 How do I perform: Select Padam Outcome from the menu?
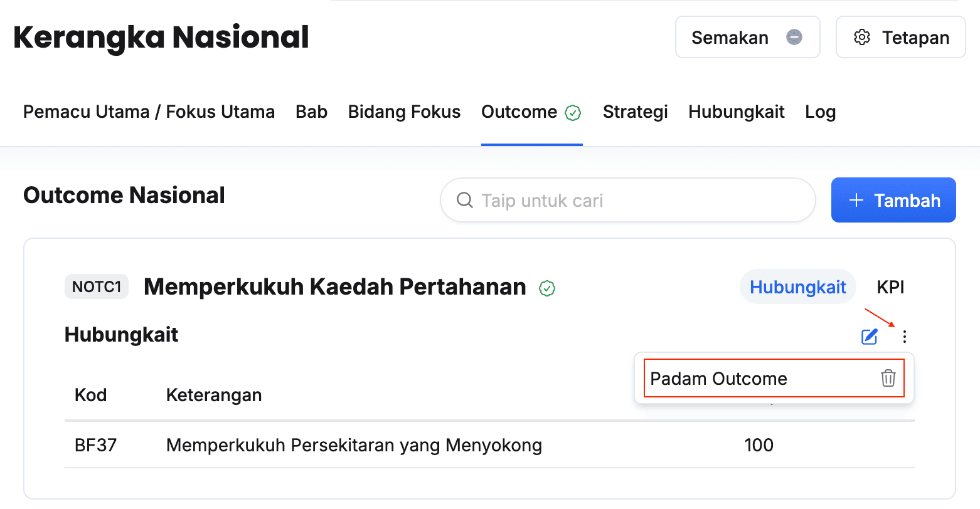tap(719, 379)
